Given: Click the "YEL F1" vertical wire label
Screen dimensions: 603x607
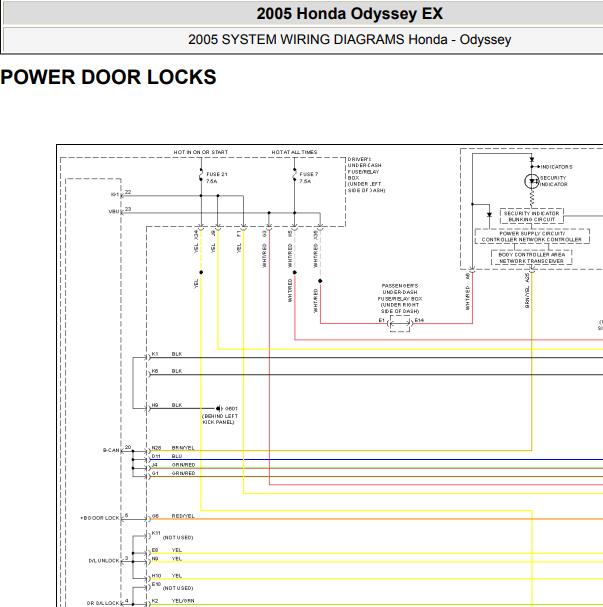Looking at the screenshot, I should [239, 242].
